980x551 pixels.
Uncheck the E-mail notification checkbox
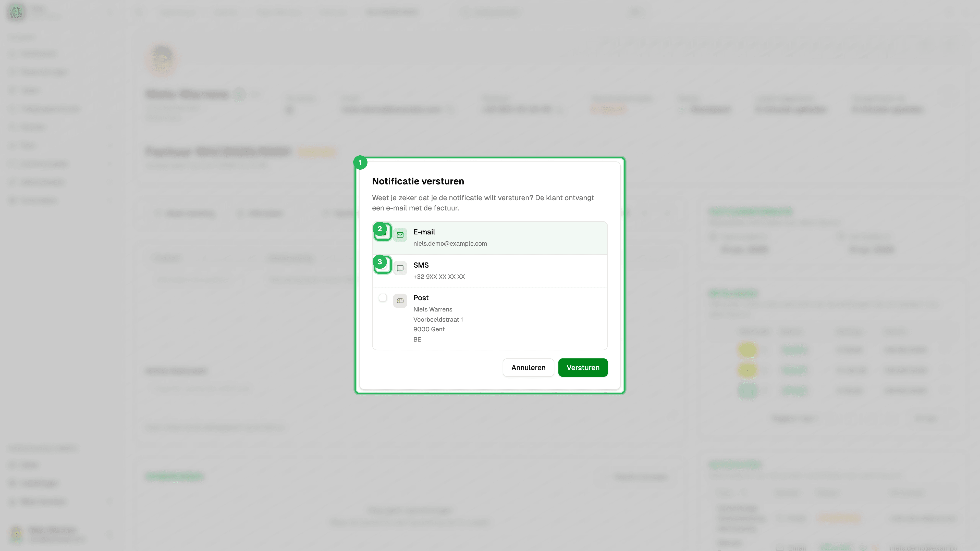pyautogui.click(x=383, y=232)
